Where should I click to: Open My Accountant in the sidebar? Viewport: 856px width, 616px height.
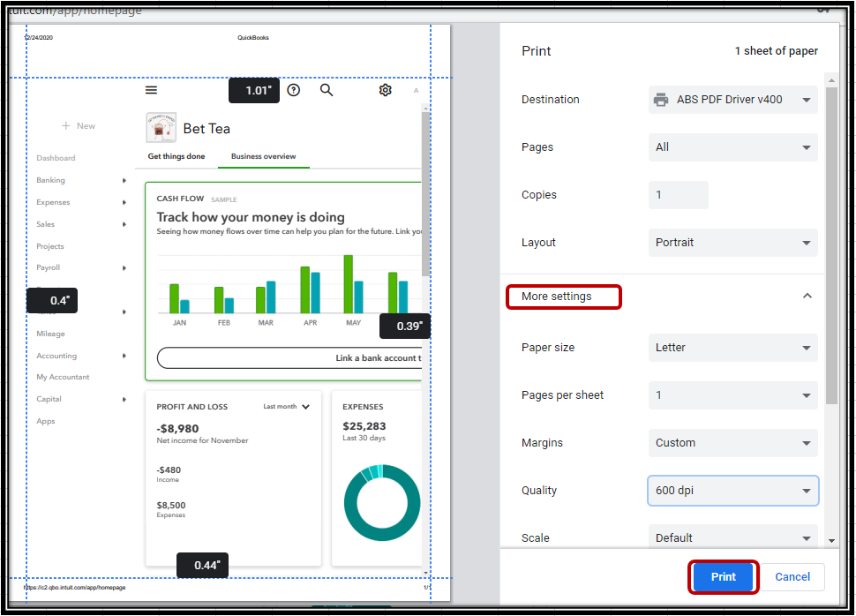63,377
